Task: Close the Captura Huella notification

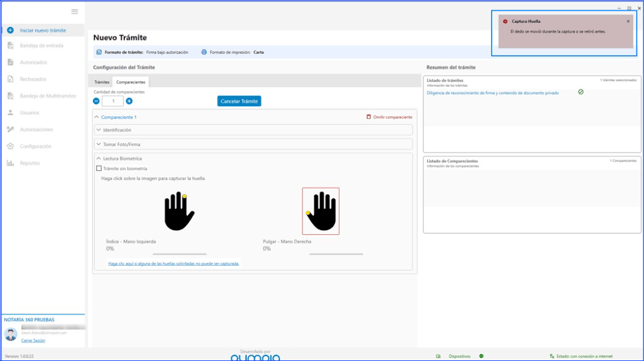Action: [628, 21]
